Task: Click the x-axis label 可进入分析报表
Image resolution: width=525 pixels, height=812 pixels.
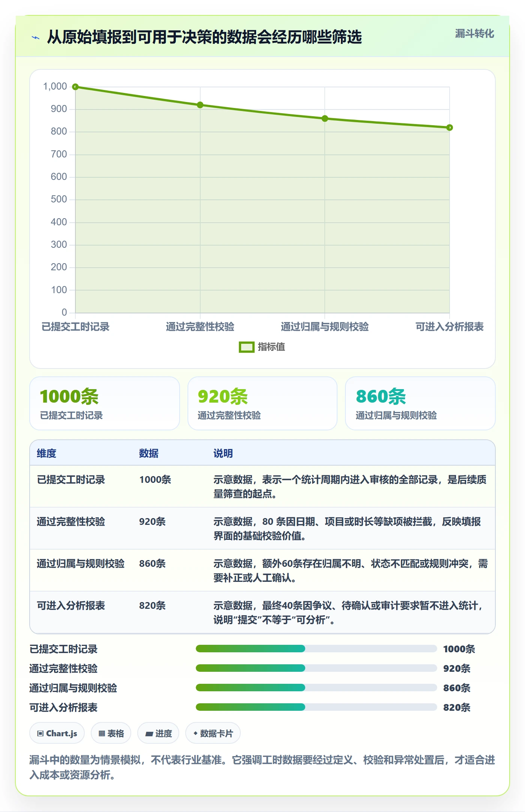Action: tap(450, 327)
